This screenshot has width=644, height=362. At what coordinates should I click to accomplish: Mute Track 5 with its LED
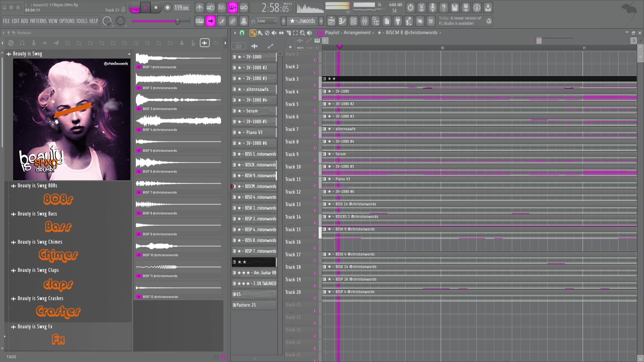click(x=315, y=111)
